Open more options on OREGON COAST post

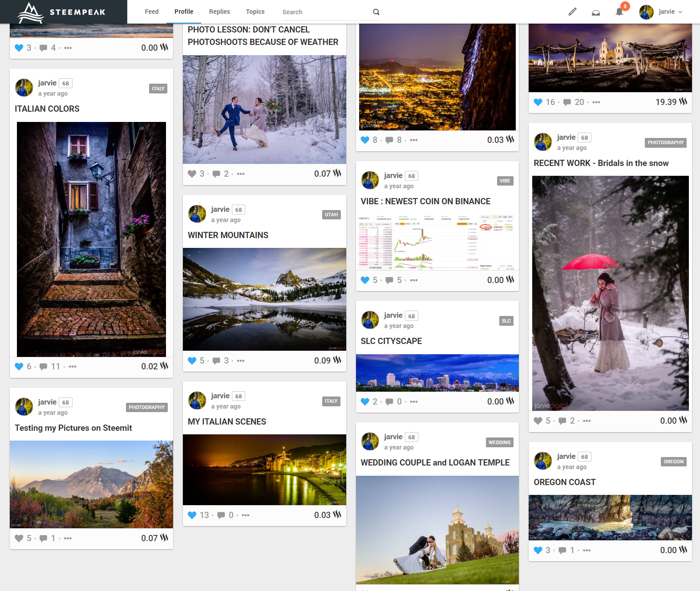587,551
